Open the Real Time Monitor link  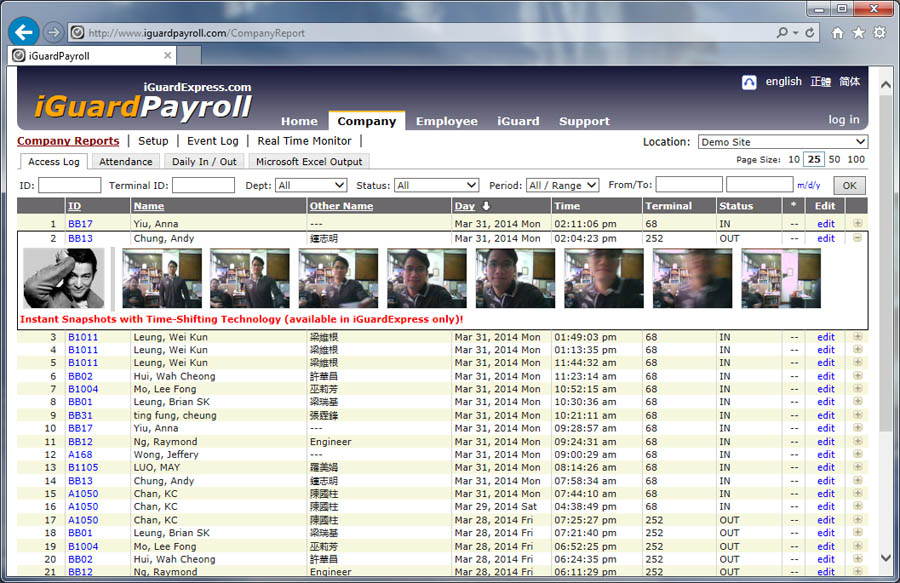point(304,141)
